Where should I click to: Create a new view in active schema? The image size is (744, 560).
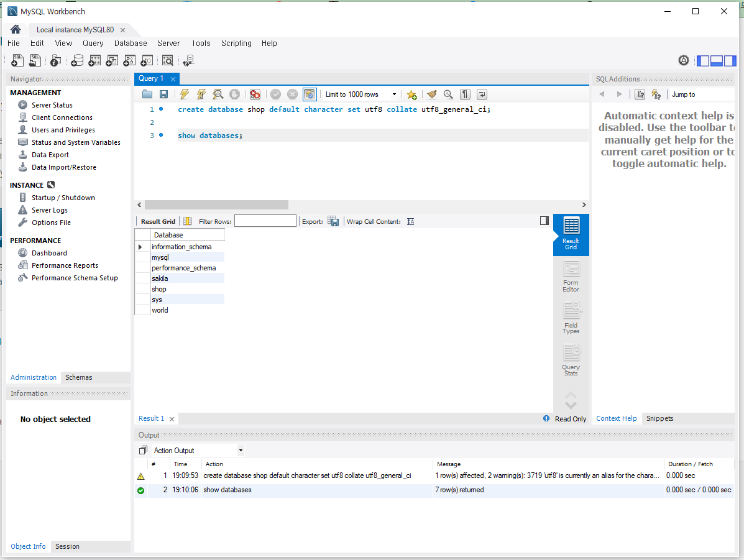click(112, 60)
